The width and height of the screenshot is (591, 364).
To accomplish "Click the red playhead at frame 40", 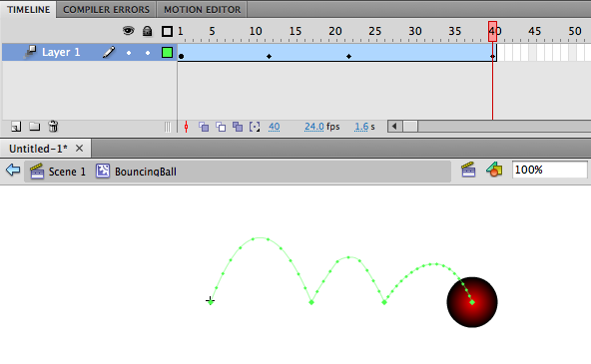I will click(492, 31).
